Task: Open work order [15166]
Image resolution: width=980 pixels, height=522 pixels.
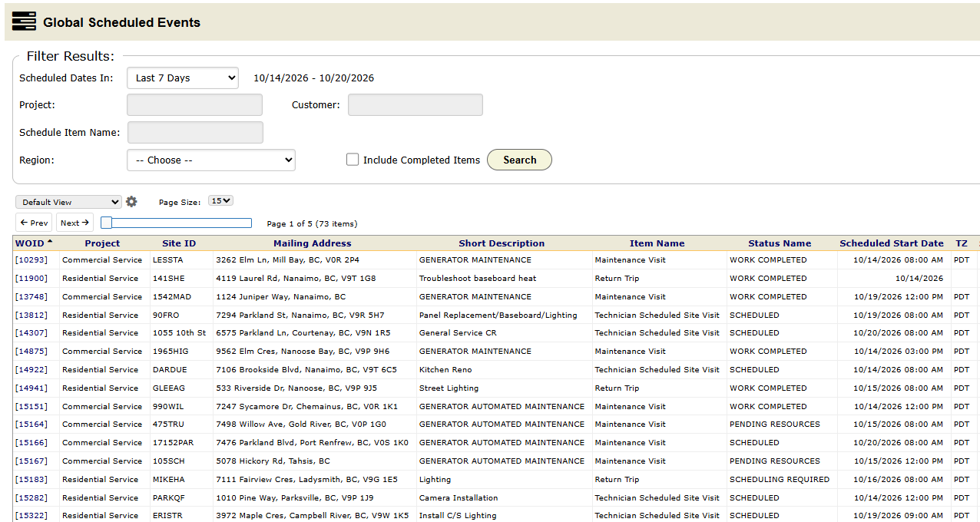Action: pyautogui.click(x=31, y=442)
